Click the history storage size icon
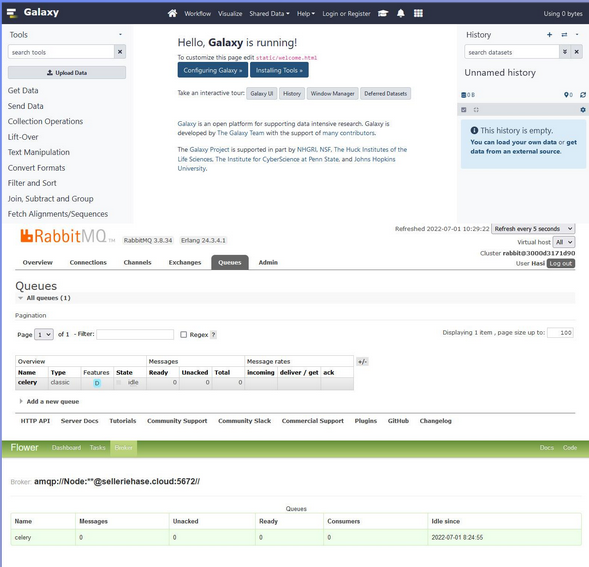 point(464,95)
